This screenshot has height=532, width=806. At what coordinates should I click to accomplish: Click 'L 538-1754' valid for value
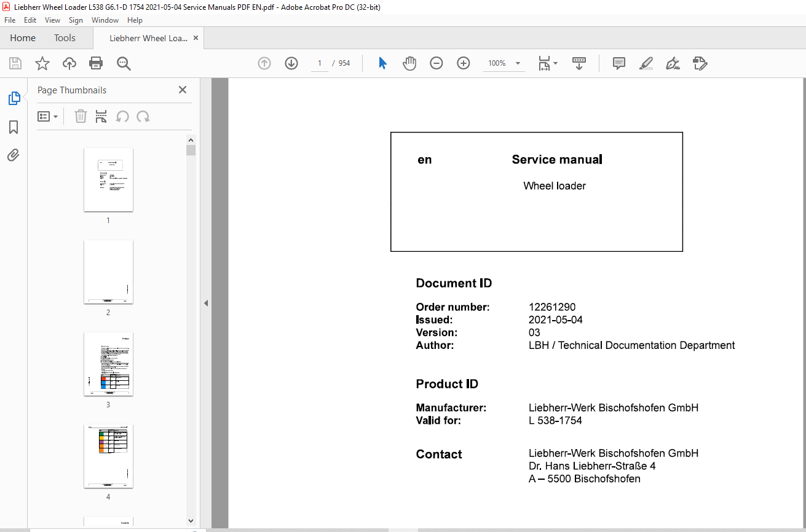(x=555, y=421)
